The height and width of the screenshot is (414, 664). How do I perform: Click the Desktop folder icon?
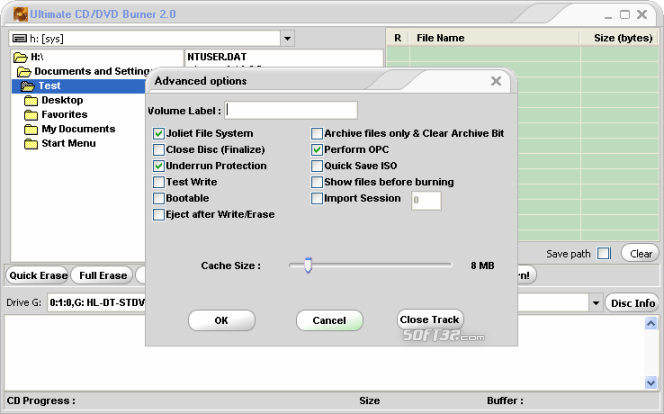[31, 100]
